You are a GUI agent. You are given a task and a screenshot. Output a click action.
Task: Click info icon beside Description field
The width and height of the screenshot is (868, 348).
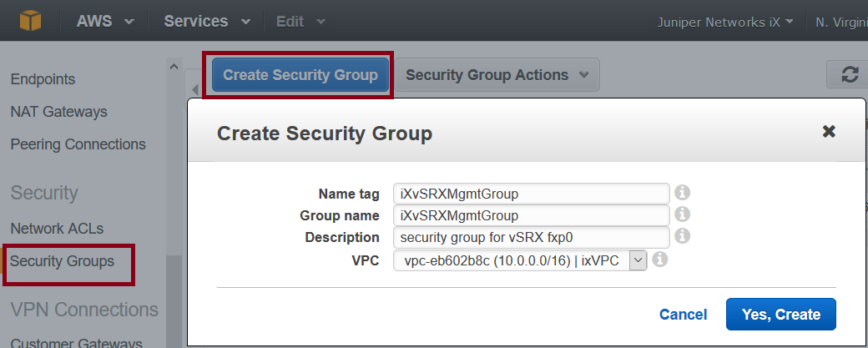click(682, 237)
